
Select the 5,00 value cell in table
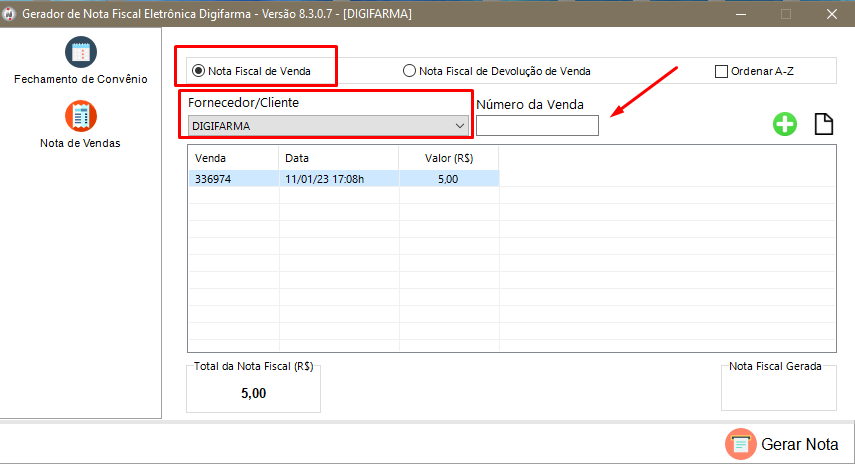(449, 179)
